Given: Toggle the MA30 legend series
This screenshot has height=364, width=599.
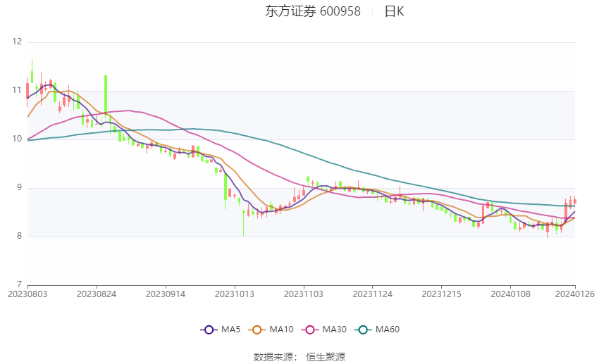Looking at the screenshot, I should point(324,330).
